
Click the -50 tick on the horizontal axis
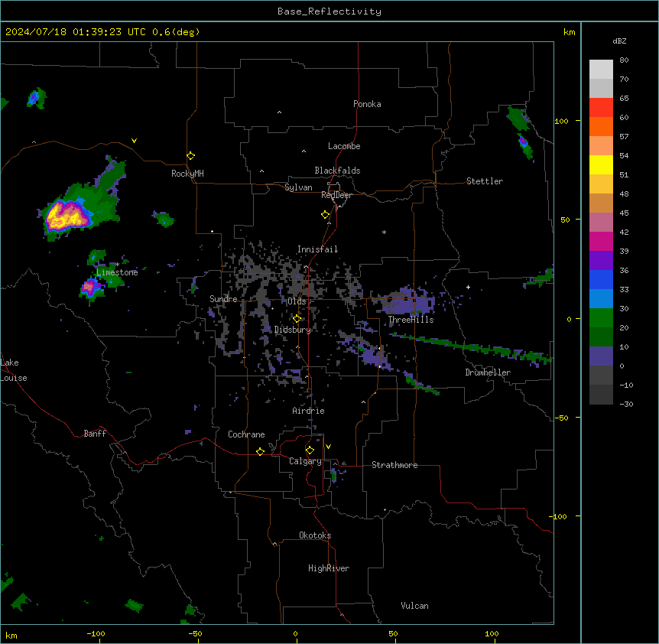(195, 633)
